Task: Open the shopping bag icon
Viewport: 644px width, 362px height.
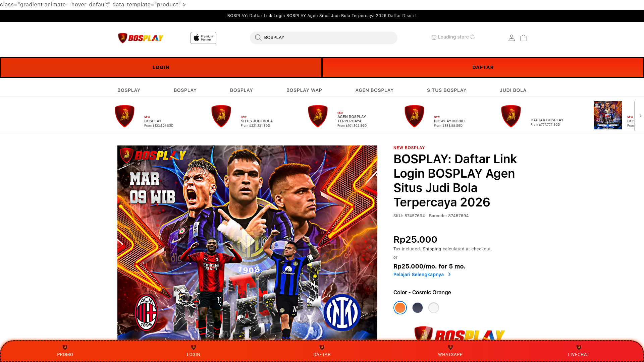Action: tap(523, 38)
